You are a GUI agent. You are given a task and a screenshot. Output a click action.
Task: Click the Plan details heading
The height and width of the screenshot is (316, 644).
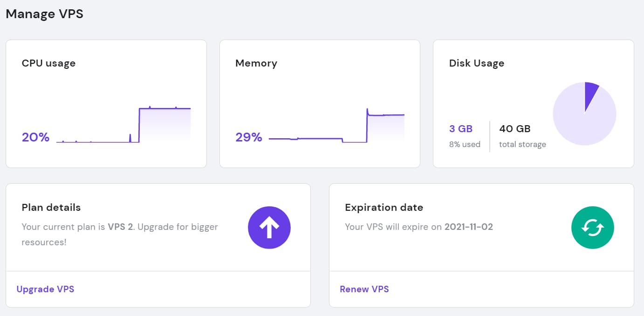(51, 208)
